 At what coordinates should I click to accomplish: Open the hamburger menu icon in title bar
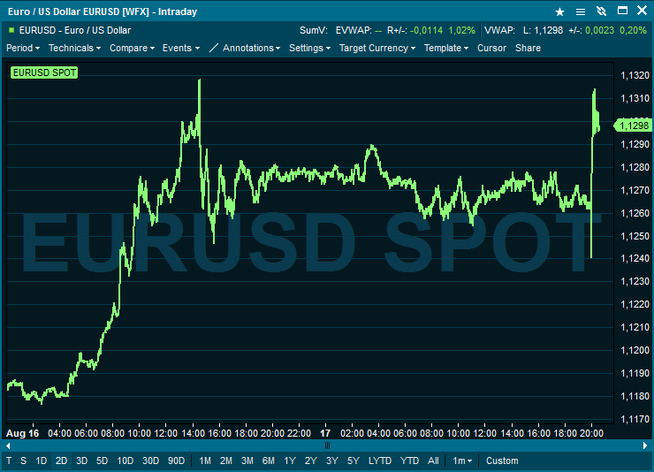tap(580, 11)
